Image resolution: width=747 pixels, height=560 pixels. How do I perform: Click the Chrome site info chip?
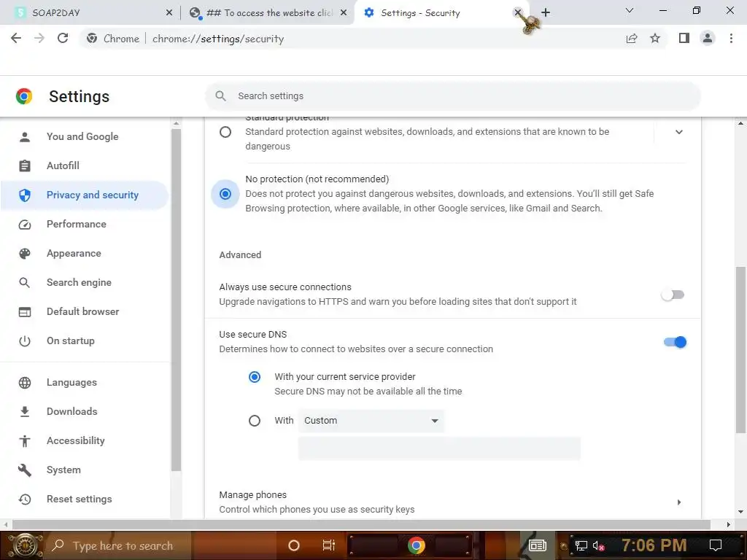(x=113, y=39)
